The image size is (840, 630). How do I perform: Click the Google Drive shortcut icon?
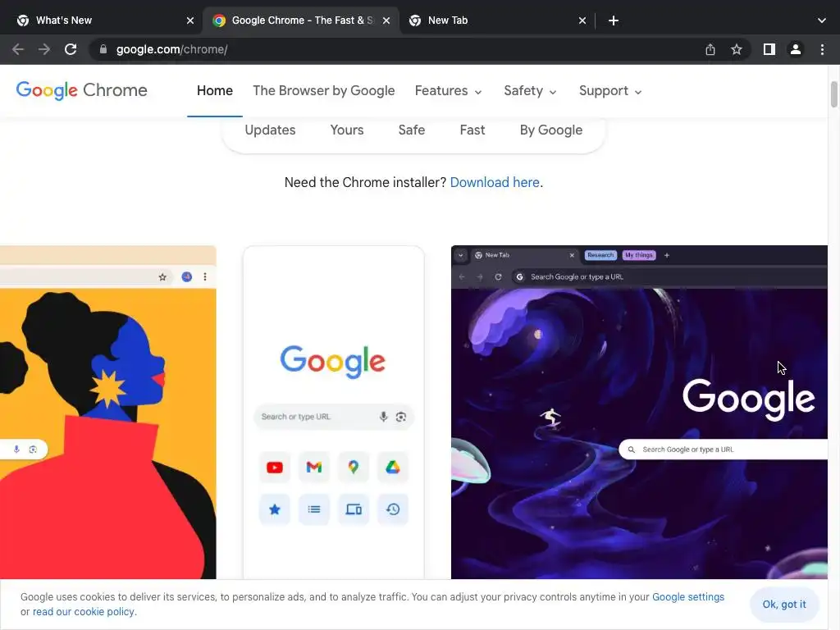(x=393, y=467)
